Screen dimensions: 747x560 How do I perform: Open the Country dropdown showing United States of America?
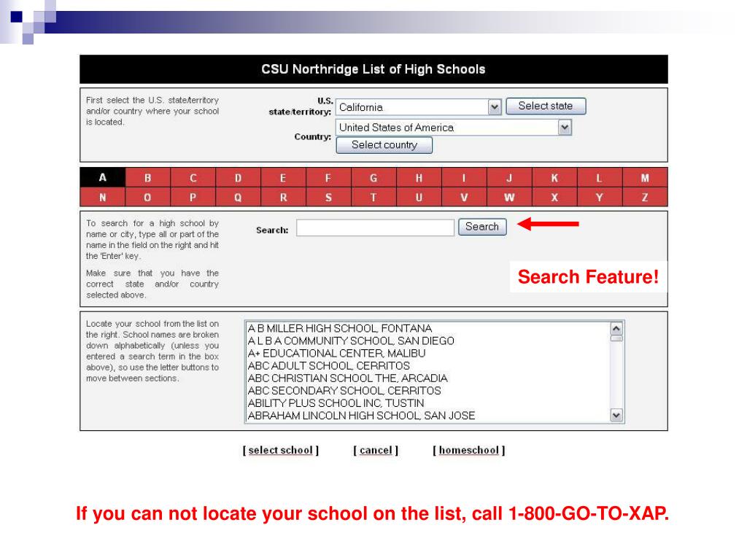tap(454, 128)
